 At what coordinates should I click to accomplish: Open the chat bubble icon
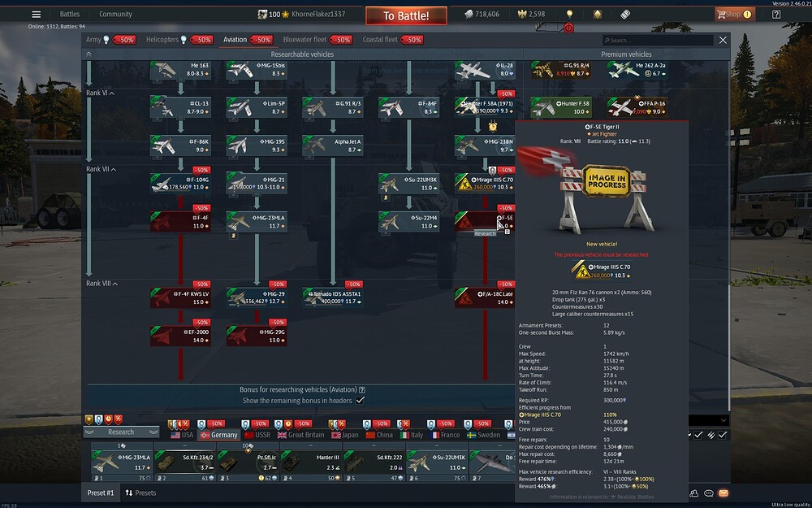point(708,493)
